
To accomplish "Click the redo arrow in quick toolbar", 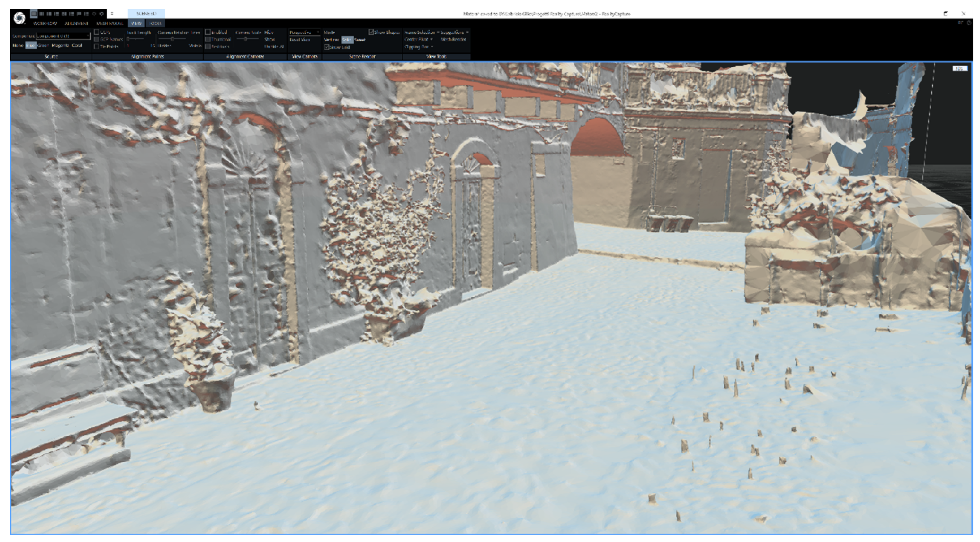I will click(101, 14).
